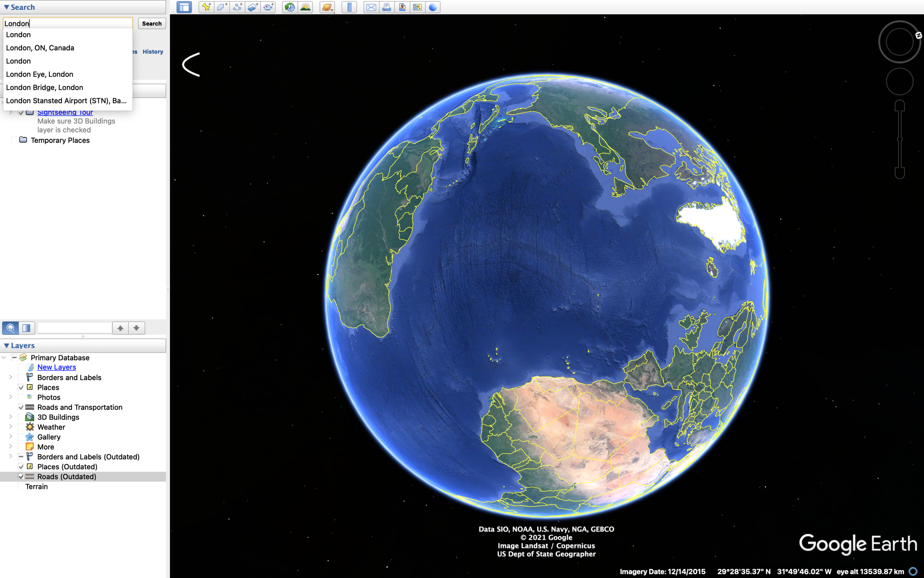
Task: Expand the Gallery layer
Action: (x=11, y=437)
